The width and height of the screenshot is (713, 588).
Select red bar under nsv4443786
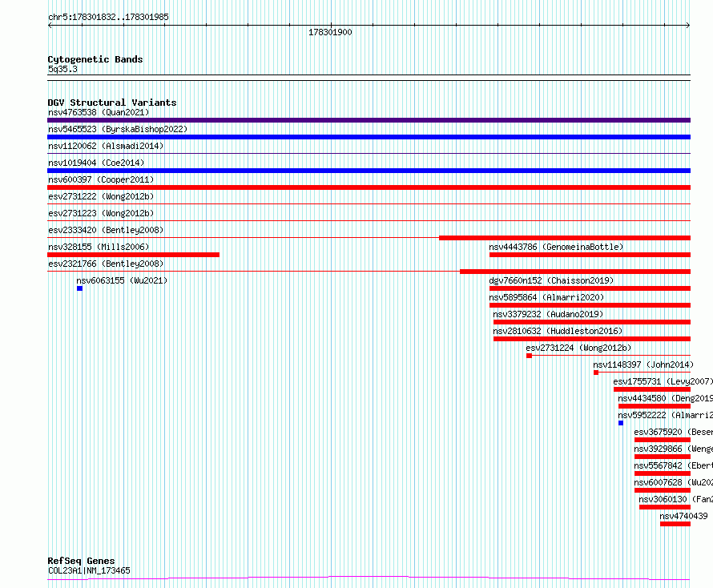(x=590, y=255)
